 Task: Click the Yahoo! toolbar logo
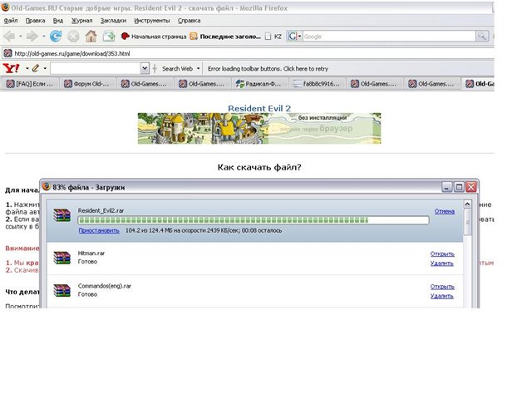coord(11,68)
